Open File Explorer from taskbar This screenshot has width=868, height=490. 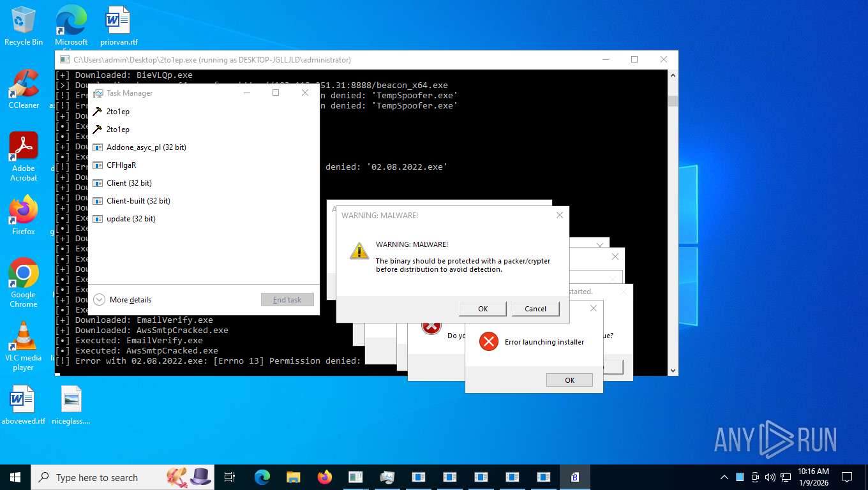tap(293, 477)
